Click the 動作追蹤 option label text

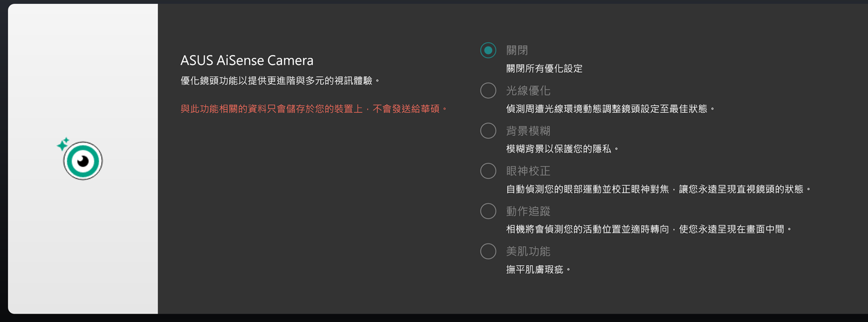528,211
